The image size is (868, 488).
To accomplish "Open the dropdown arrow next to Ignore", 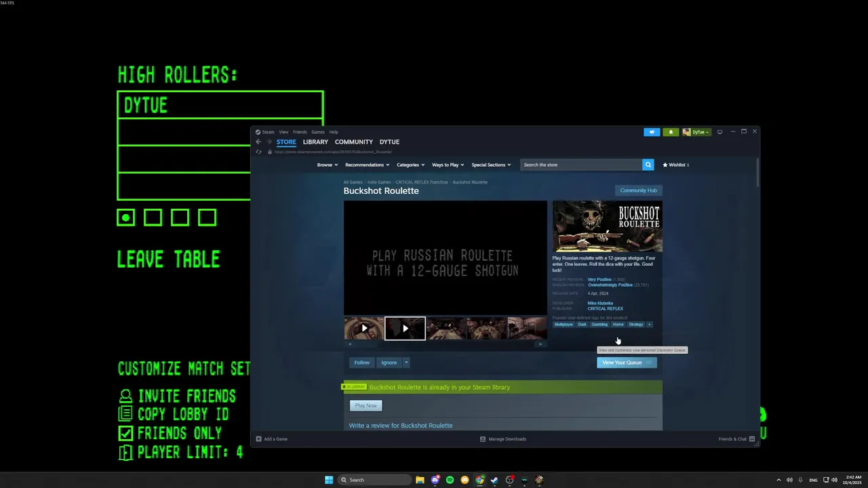I will tap(406, 363).
